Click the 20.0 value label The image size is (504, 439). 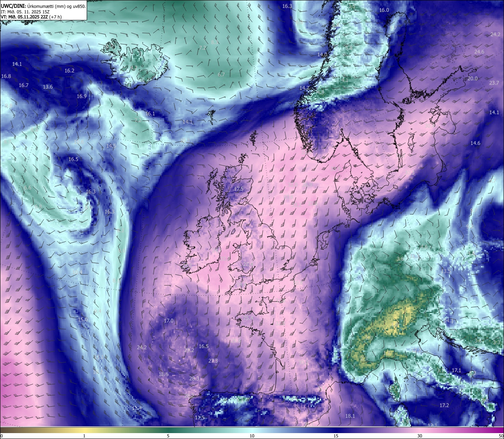tap(472, 79)
